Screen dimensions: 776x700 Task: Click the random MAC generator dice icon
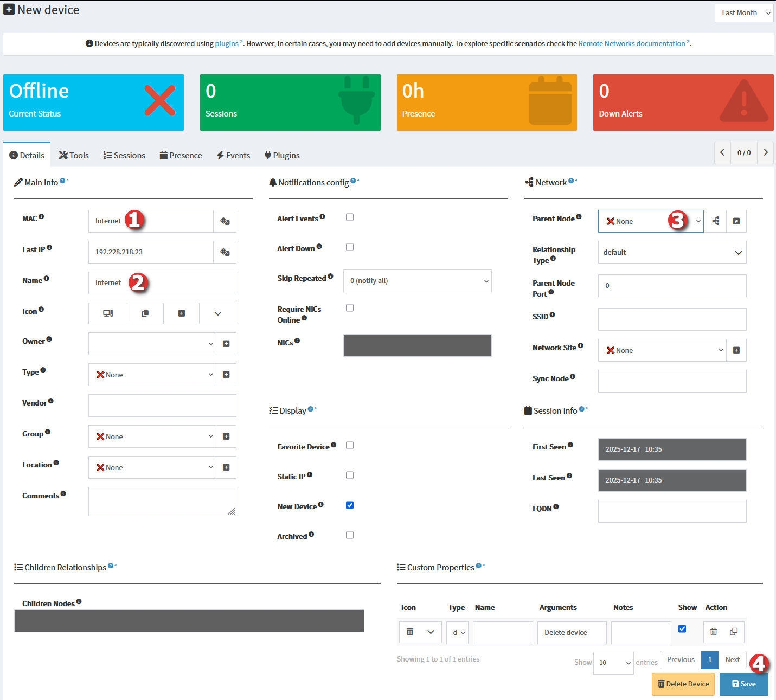(x=225, y=221)
